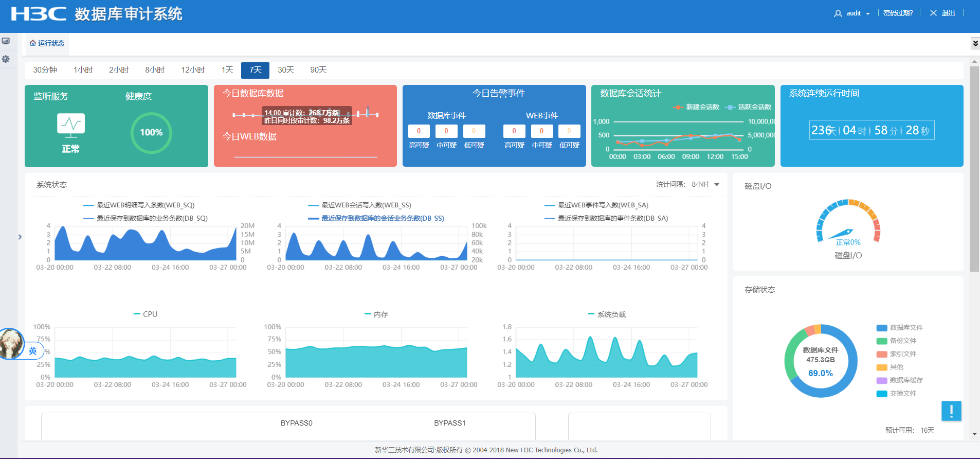Expand the collapsed left sidebar arrow

(20, 237)
